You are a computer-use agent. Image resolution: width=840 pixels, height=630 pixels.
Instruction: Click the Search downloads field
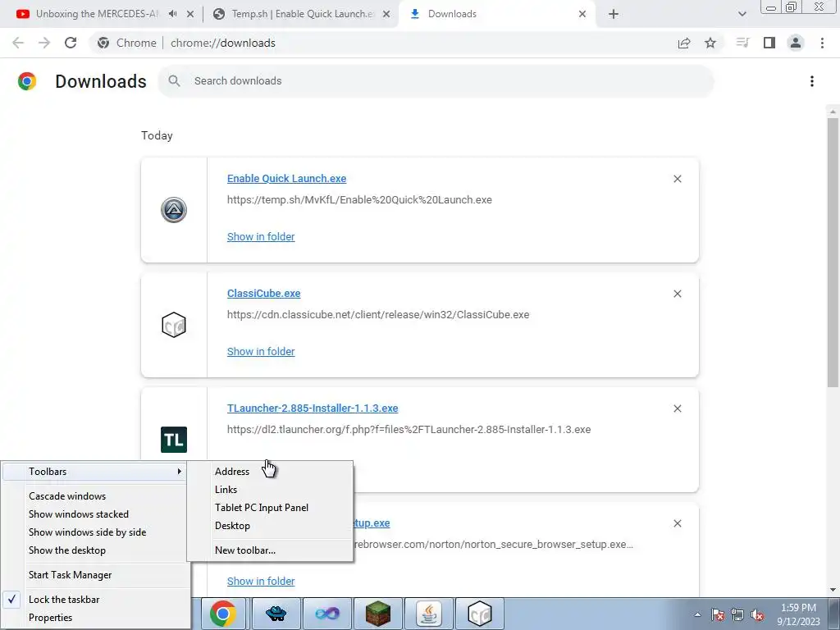coord(436,81)
